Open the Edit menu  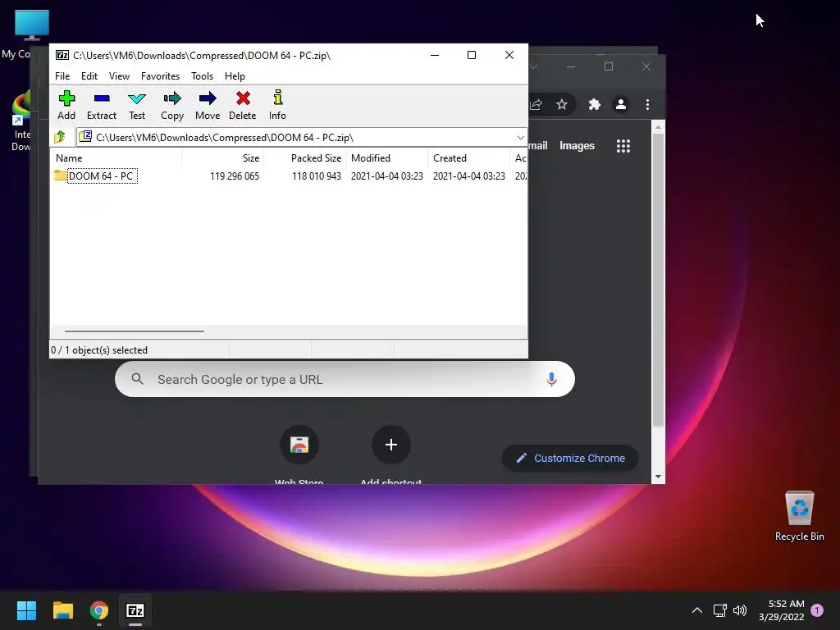89,76
